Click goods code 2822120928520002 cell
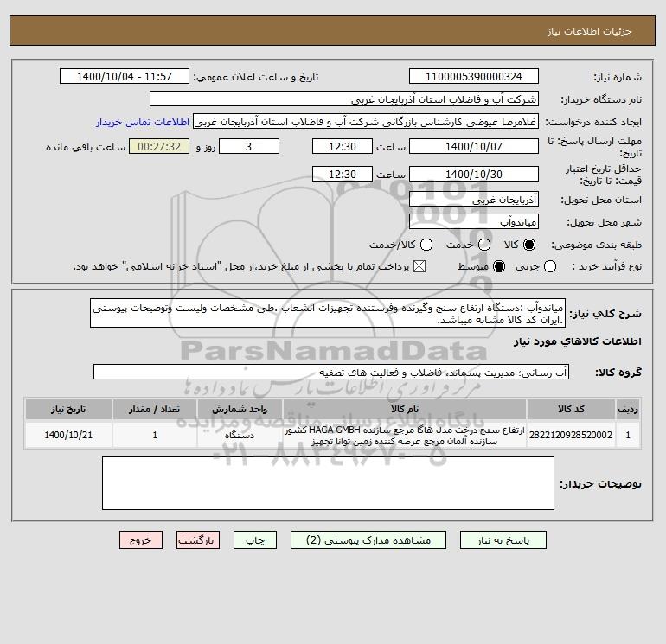 point(571,435)
